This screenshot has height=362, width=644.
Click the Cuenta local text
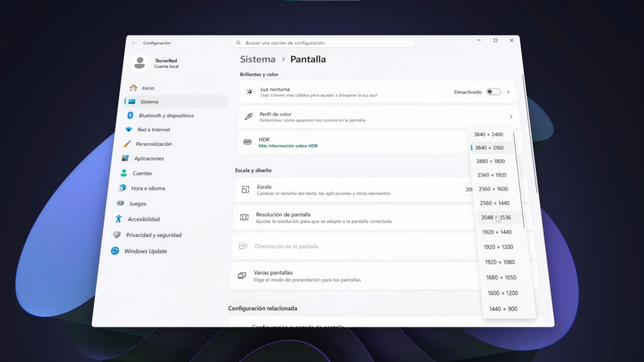pos(166,67)
